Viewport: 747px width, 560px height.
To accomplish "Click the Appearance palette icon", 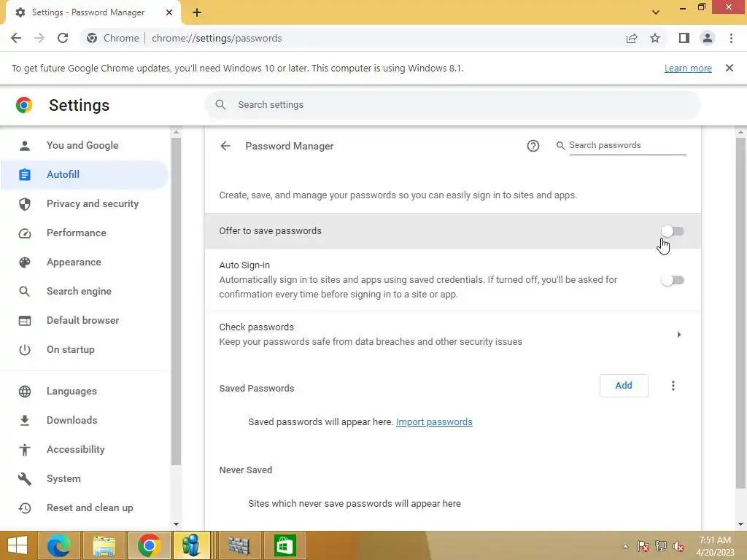I will [24, 262].
